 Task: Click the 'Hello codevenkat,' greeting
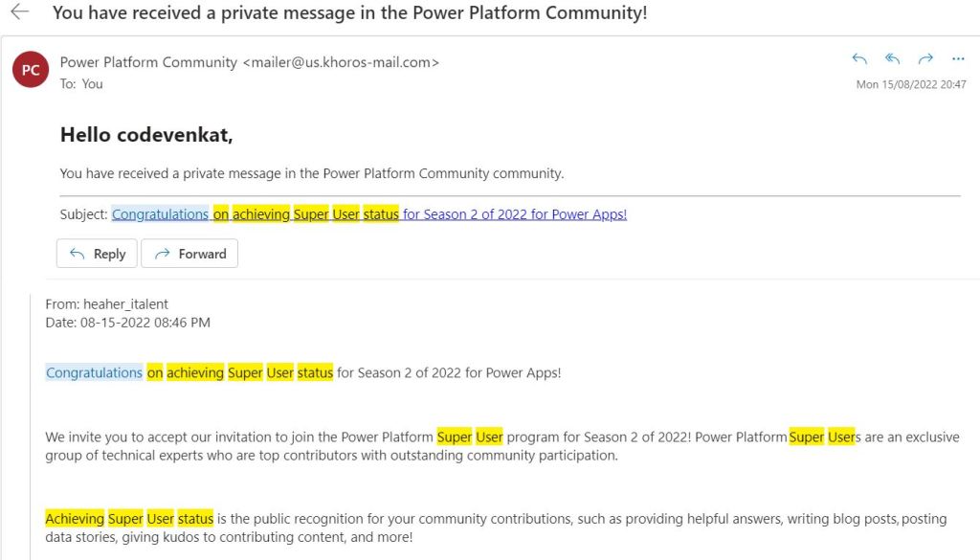click(x=146, y=135)
